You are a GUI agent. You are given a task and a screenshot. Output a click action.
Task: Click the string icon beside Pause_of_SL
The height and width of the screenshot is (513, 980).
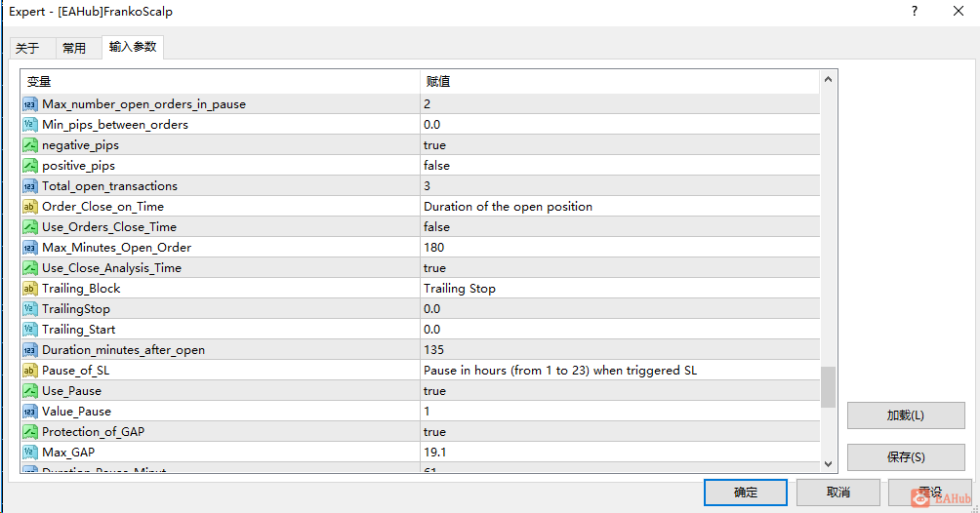pyautogui.click(x=30, y=370)
